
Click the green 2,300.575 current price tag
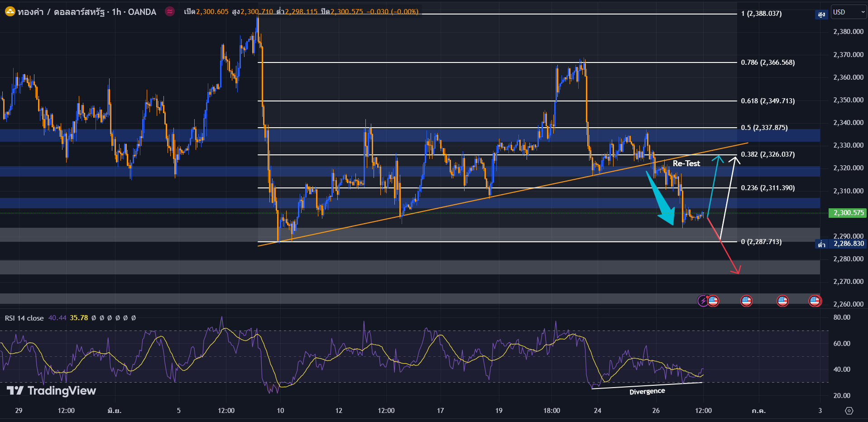[x=848, y=213]
